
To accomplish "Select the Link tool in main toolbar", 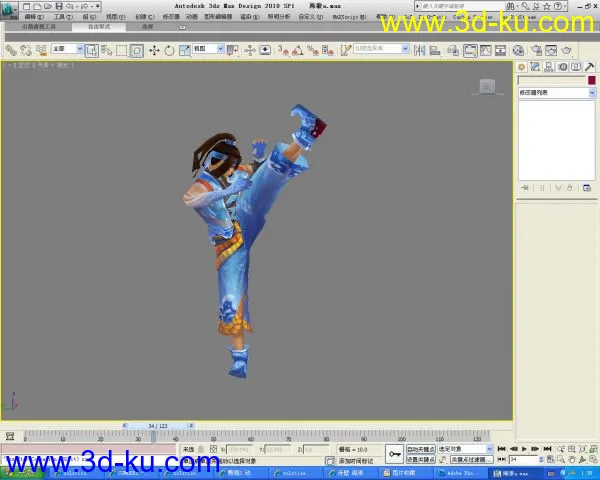I will [11, 51].
